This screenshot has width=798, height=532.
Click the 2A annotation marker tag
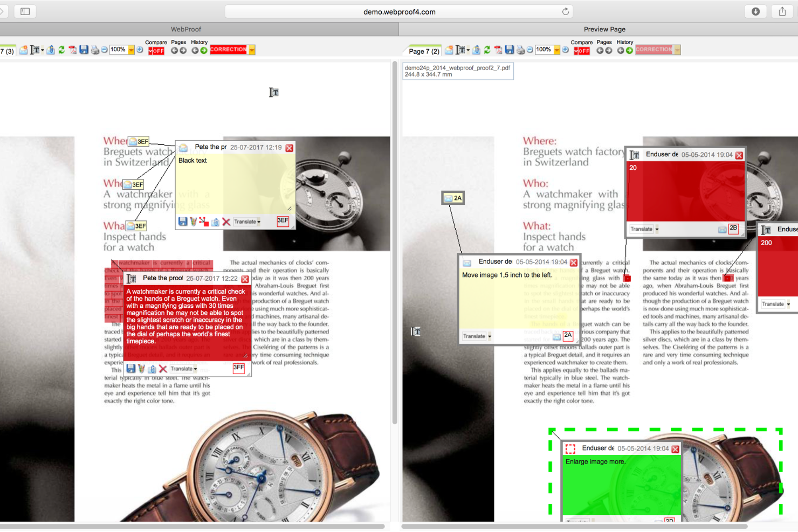(453, 198)
